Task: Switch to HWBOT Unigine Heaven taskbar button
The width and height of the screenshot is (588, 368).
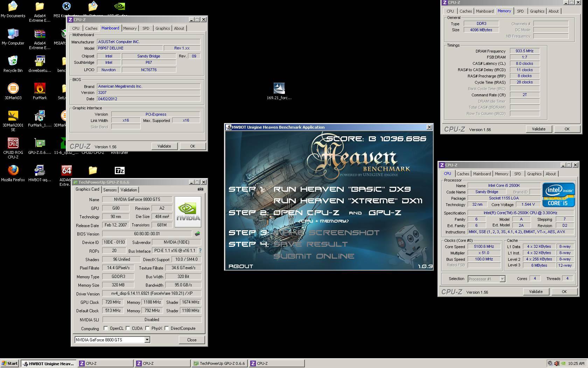Action: click(x=49, y=363)
